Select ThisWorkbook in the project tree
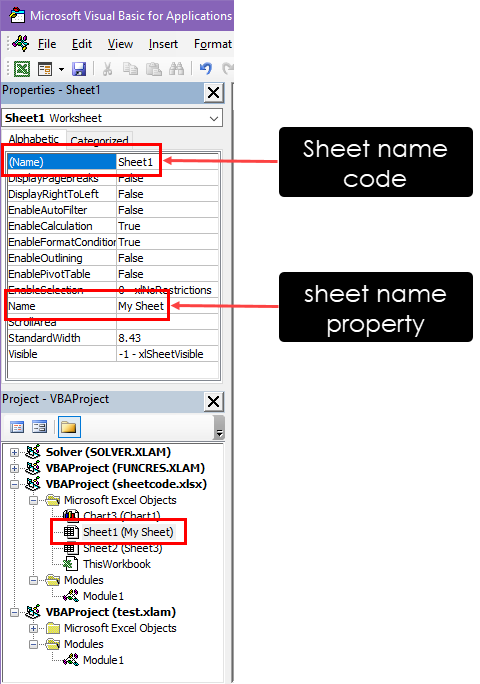 [x=117, y=564]
